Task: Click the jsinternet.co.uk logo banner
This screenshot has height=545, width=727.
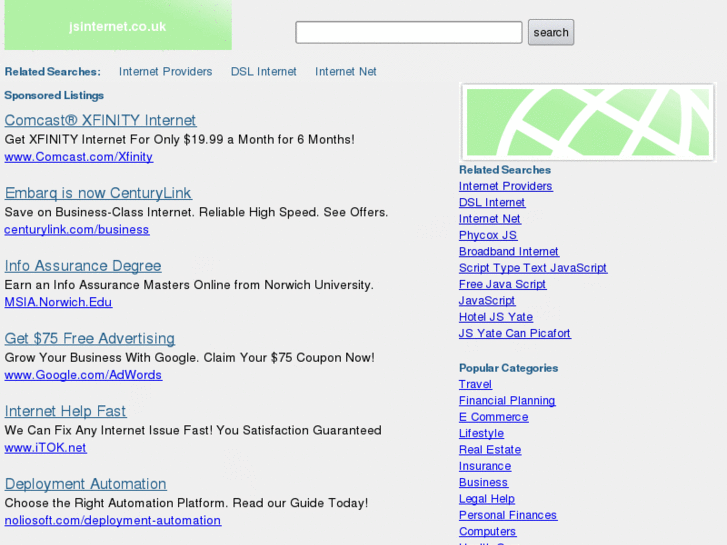Action: pos(118,25)
